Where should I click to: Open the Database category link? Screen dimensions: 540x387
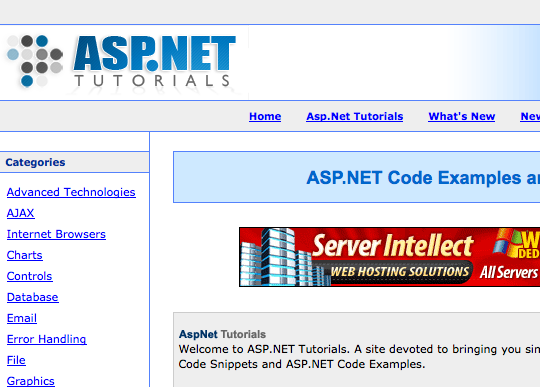pos(33,297)
